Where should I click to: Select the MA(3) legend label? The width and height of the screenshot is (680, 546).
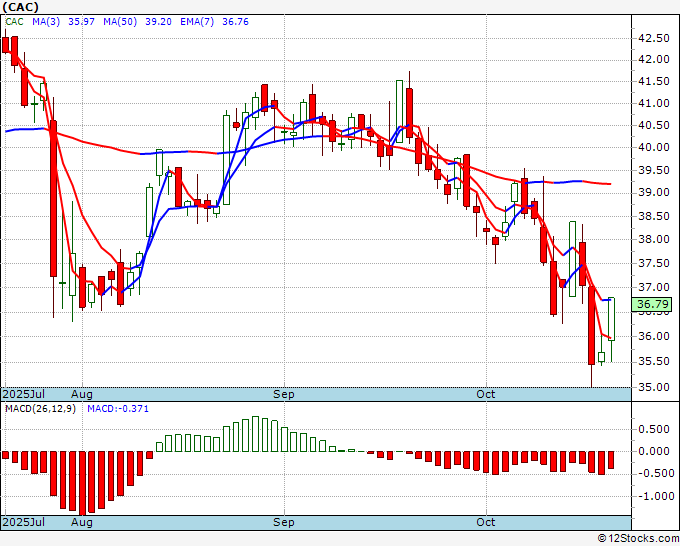click(46, 22)
